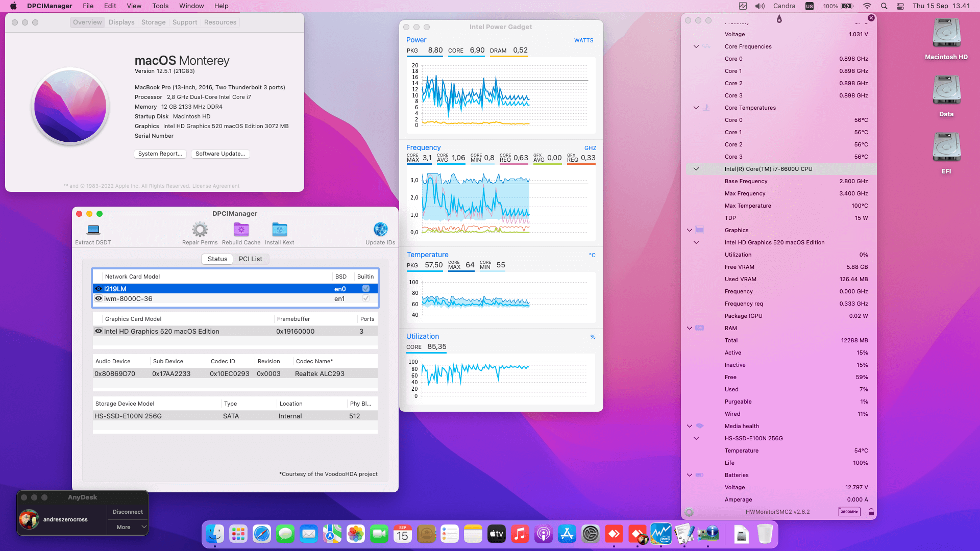Select the Realtek ALC293 codec name cell

point(320,374)
